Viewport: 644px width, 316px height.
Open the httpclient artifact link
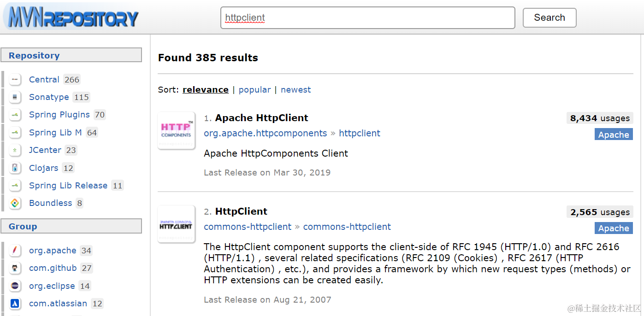pyautogui.click(x=360, y=134)
